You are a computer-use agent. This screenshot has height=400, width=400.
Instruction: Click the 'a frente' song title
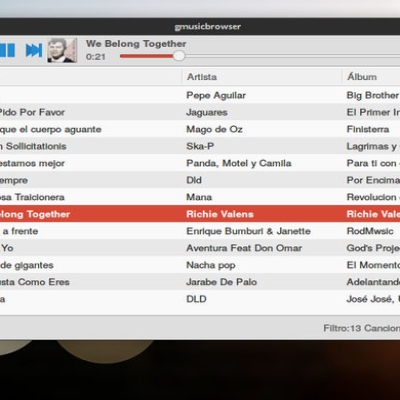tap(20, 231)
